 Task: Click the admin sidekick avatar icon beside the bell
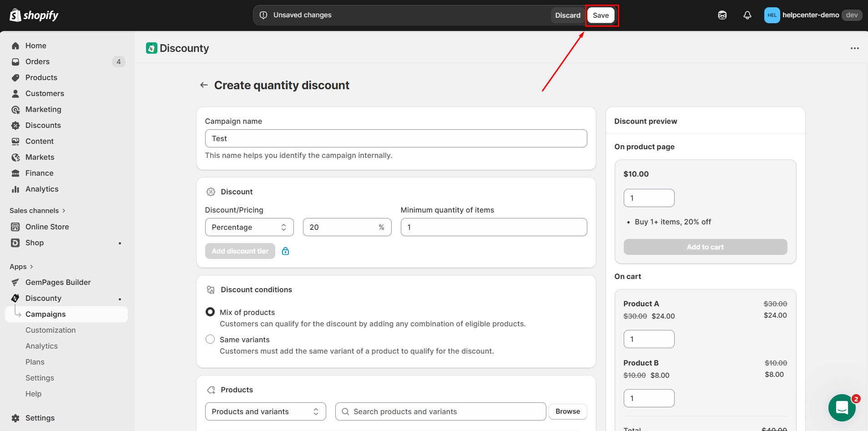[722, 15]
